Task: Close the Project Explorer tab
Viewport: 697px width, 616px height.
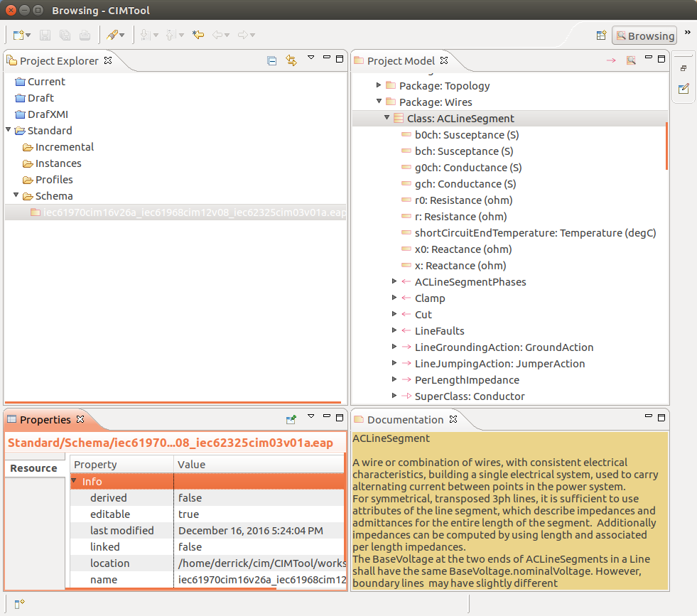Action: pyautogui.click(x=108, y=60)
